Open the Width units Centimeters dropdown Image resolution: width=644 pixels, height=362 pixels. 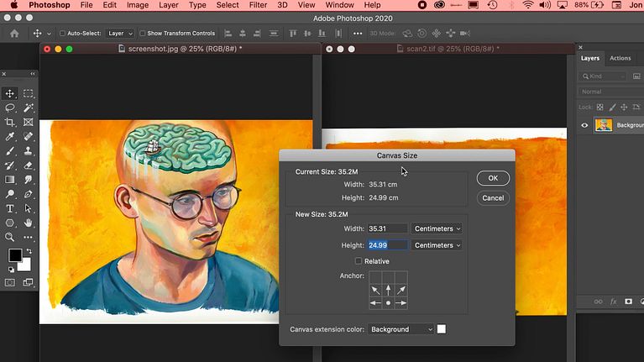tap(437, 228)
